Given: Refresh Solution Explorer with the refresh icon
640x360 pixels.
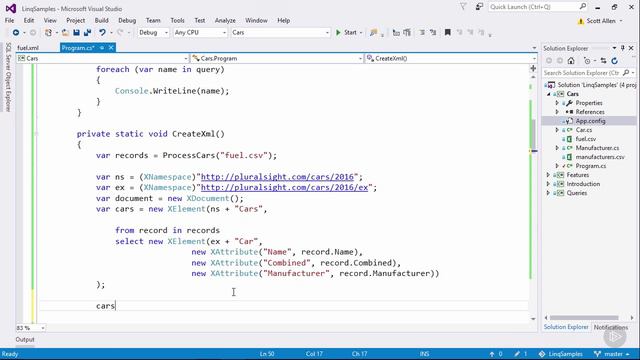Looking at the screenshot, I should (x=614, y=61).
